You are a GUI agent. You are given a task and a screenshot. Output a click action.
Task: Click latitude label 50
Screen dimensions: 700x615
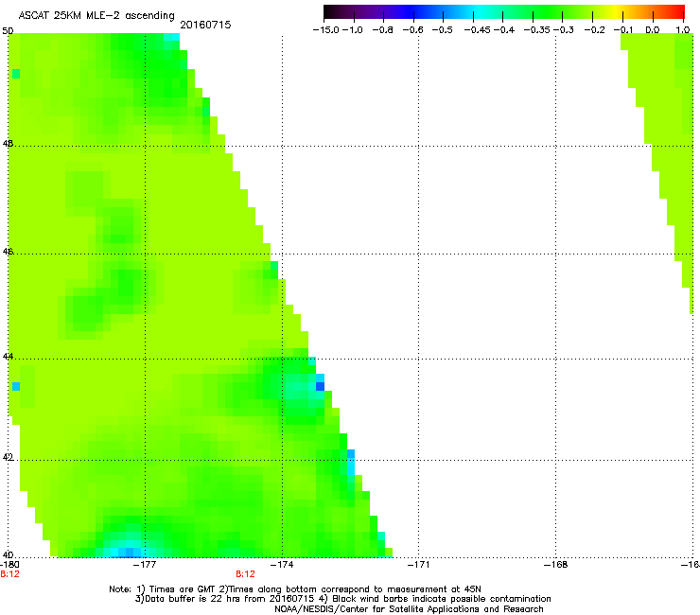pos(8,31)
